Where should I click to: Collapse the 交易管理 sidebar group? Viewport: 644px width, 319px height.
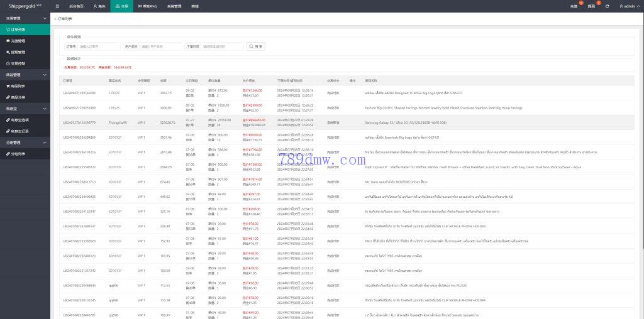pos(25,18)
